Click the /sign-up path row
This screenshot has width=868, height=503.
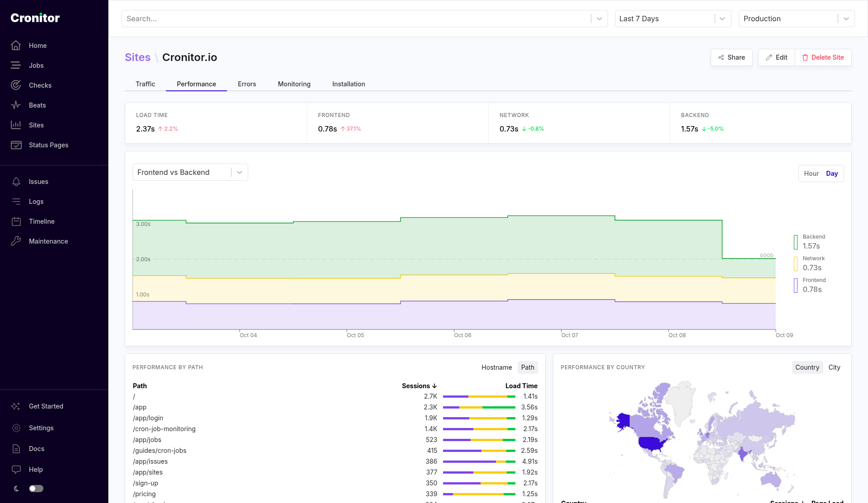(x=335, y=483)
